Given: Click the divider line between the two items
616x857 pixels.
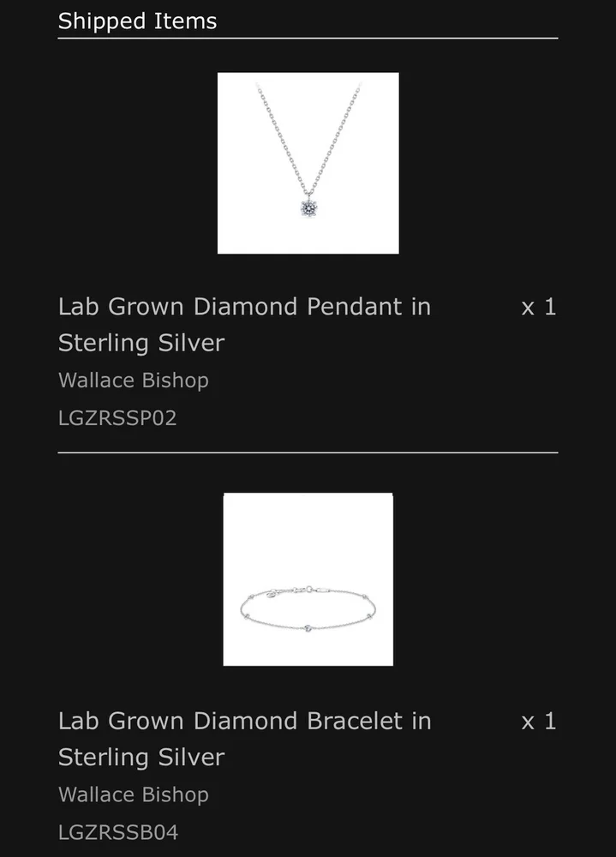Looking at the screenshot, I should (x=308, y=452).
